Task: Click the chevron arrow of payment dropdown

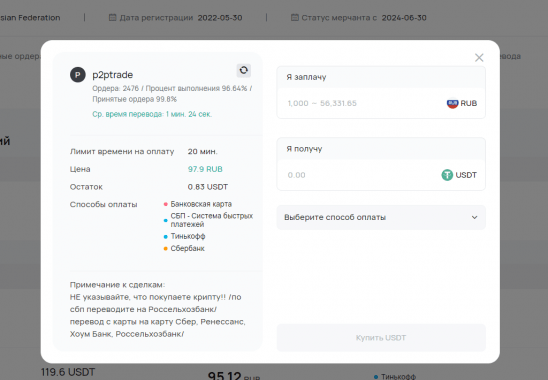Action: 474,217
